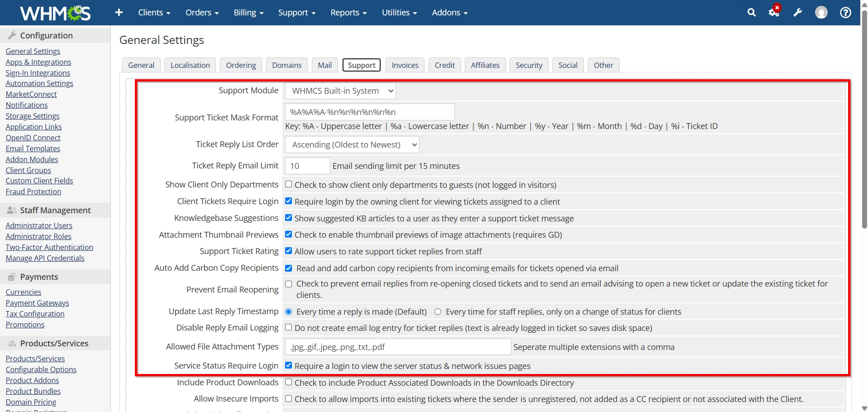Open Domain Pricing link
Image resolution: width=868 pixels, height=412 pixels.
click(x=31, y=402)
